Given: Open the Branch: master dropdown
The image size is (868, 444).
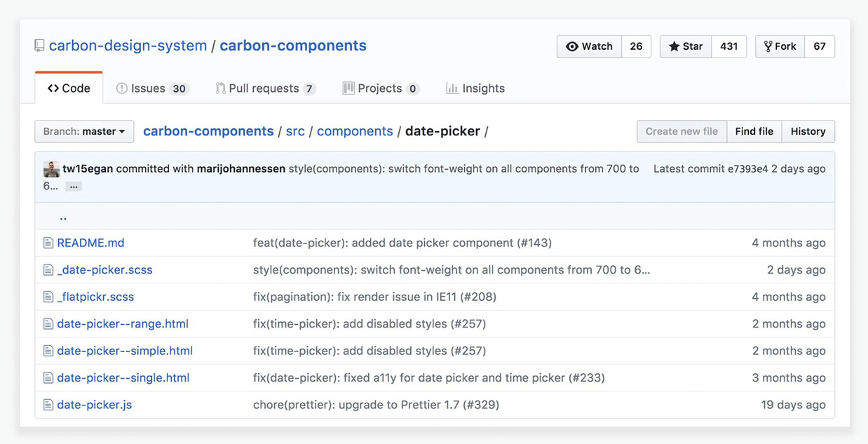Looking at the screenshot, I should pyautogui.click(x=84, y=131).
